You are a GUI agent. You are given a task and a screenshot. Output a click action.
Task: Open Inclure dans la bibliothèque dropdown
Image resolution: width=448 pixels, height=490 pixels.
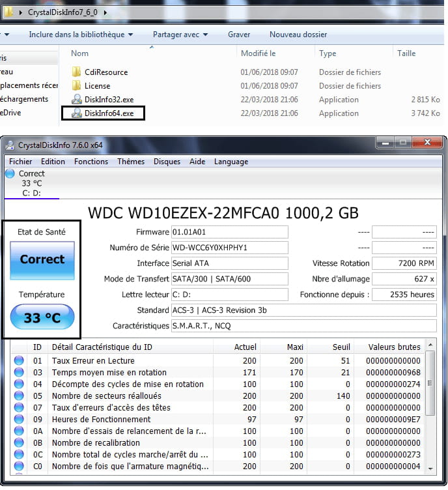81,35
